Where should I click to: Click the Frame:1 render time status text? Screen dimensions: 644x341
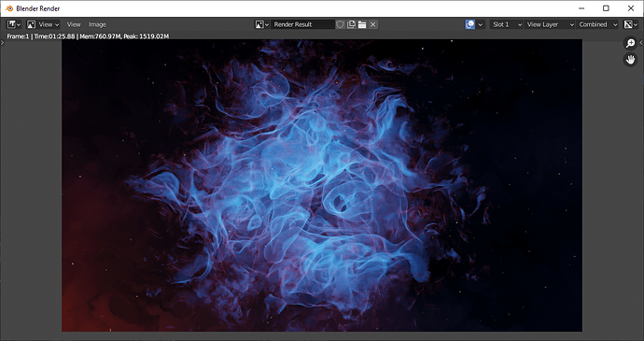88,36
